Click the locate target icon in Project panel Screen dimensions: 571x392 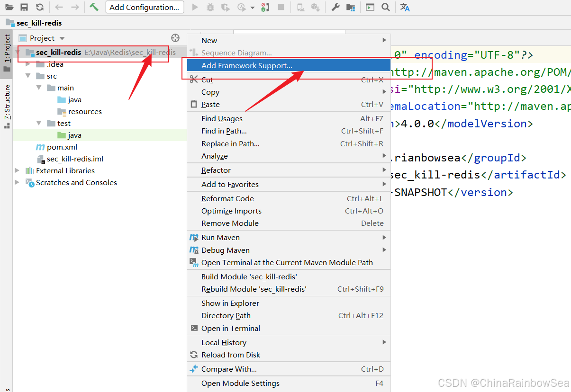click(x=175, y=38)
